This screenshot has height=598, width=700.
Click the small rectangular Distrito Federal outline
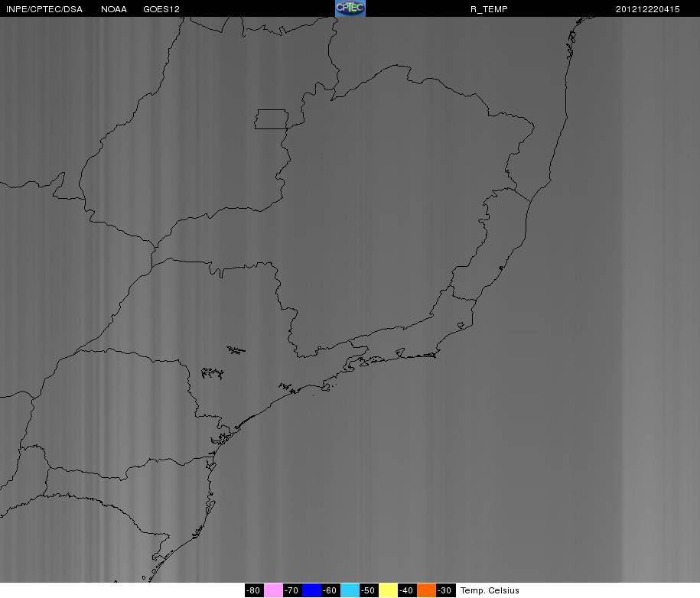point(272,119)
